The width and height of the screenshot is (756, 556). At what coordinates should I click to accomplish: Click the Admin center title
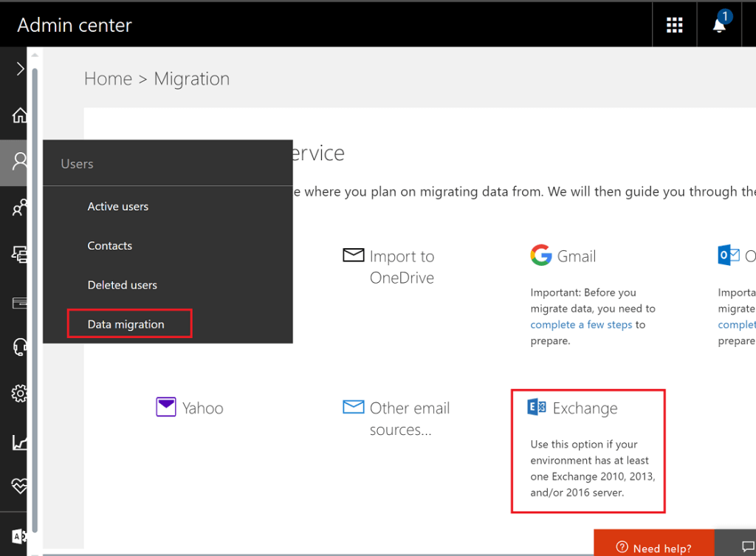75,25
